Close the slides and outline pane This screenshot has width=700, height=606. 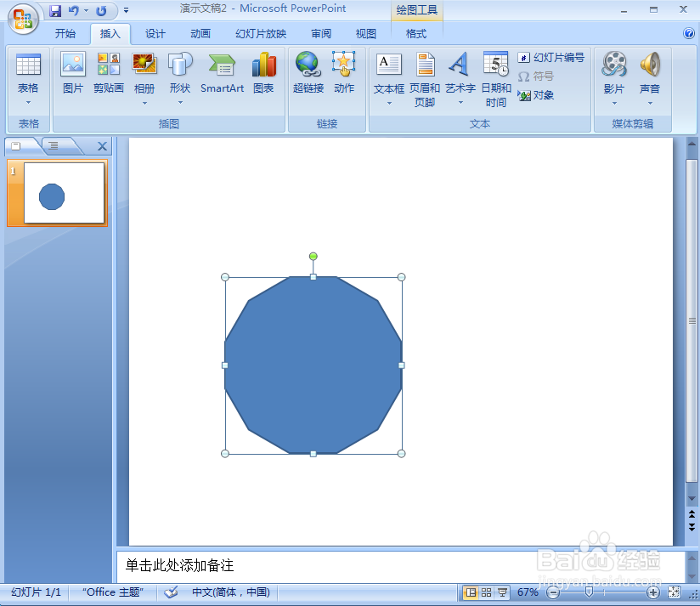click(102, 146)
